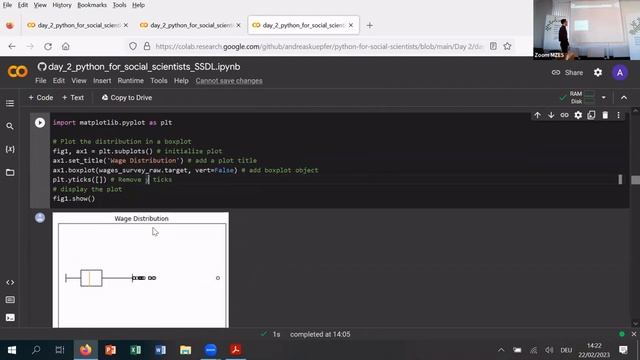Expand RAM and Disk resources dropdown

coord(604,98)
